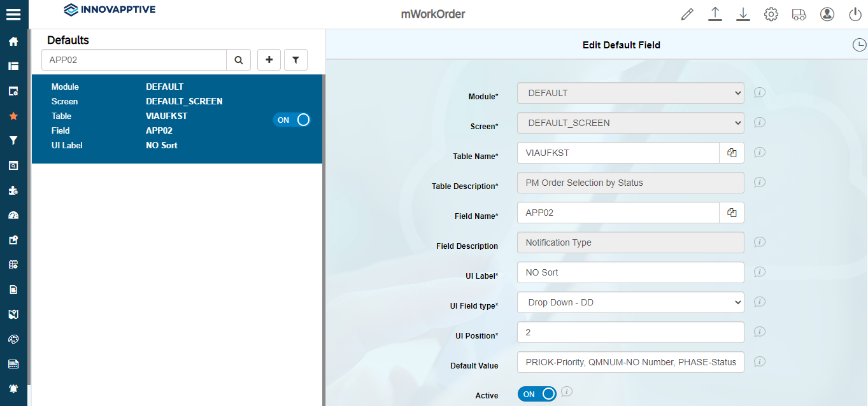Viewport: 868px width, 406px height.
Task: Click the UI Label input field
Action: 630,272
